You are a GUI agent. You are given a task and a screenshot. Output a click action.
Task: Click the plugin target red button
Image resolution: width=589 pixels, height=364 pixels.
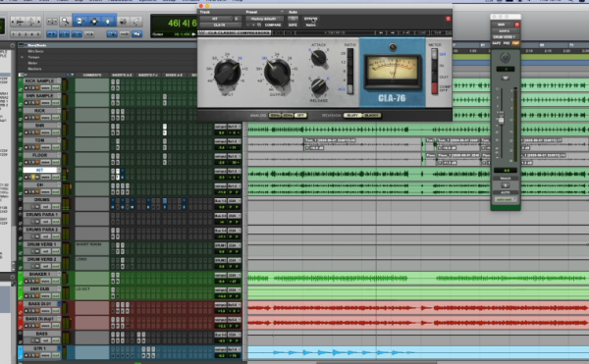tap(448, 19)
